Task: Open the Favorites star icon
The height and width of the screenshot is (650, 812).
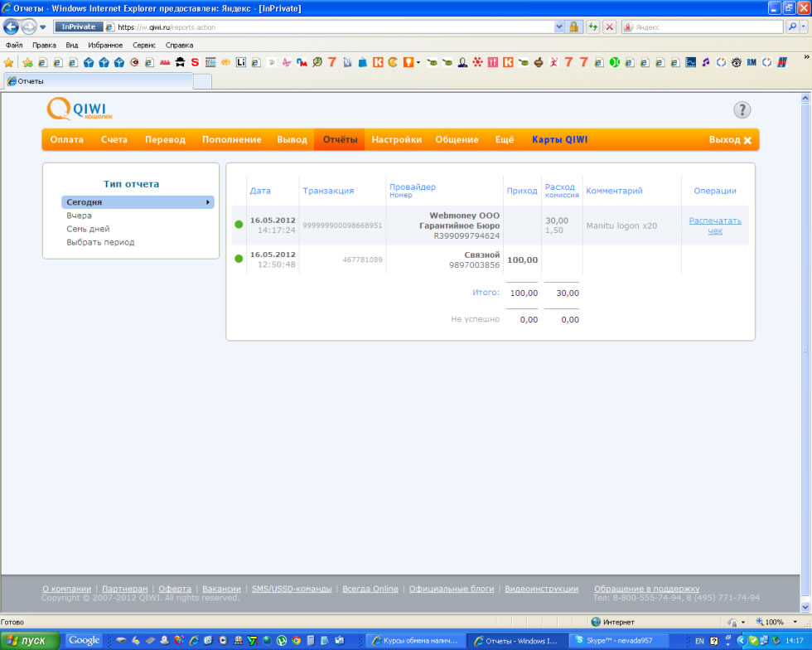Action: (9, 62)
